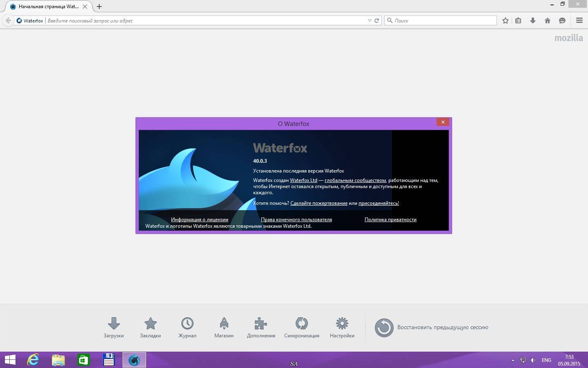This screenshot has height=368, width=588.
Task: Open Загрузки downloads shortcut
Action: (x=114, y=328)
